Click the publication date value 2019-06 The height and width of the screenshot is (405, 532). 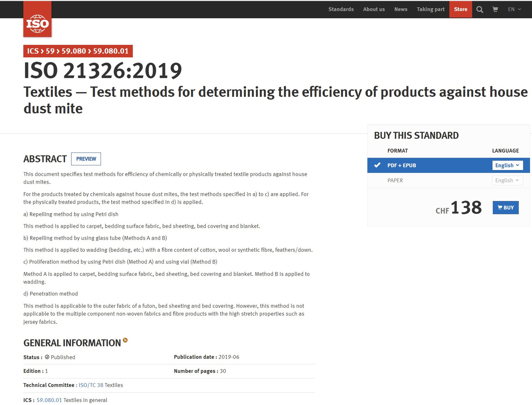click(x=229, y=357)
